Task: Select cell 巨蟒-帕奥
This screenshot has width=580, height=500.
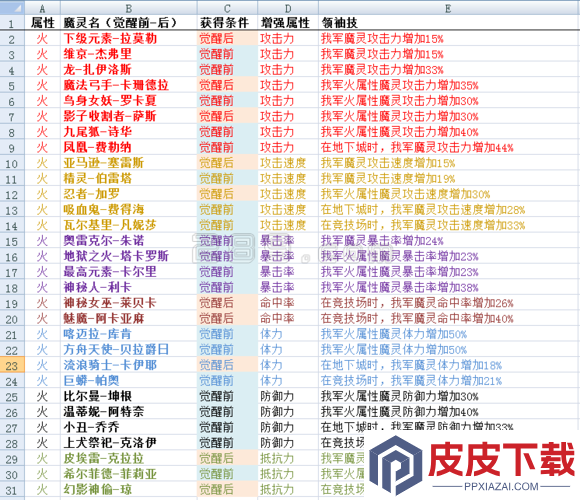Action: pyautogui.click(x=129, y=380)
